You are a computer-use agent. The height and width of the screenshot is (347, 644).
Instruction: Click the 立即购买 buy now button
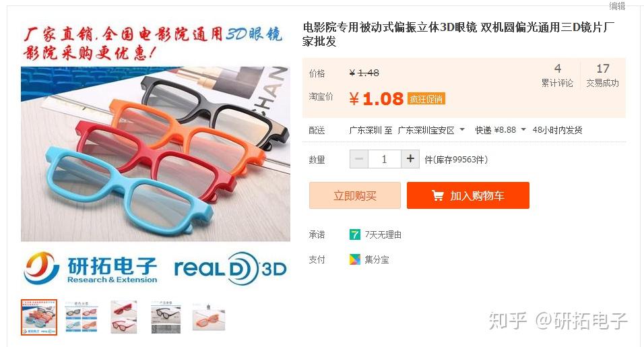click(x=355, y=195)
